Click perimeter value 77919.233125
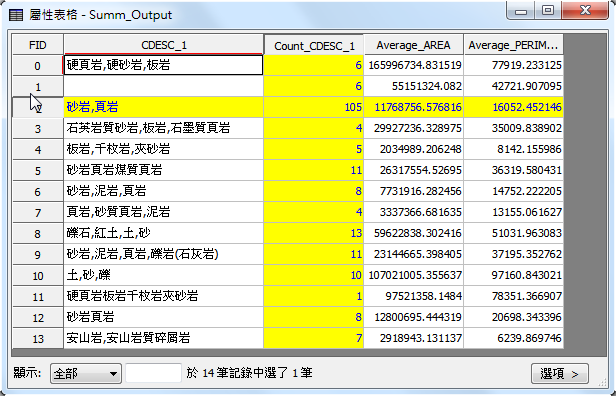 click(x=513, y=65)
